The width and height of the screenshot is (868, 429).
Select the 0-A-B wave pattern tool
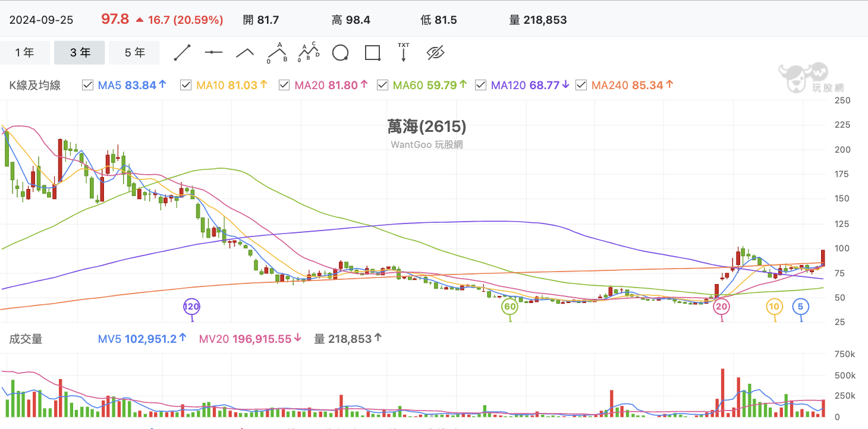coord(277,53)
